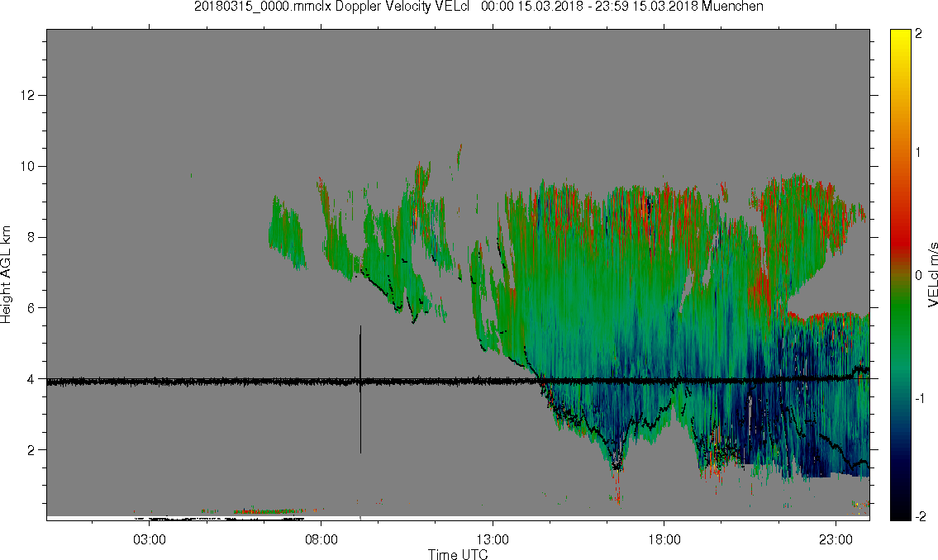This screenshot has width=938, height=560.
Task: Click the height tick label 6
Action: tap(31, 308)
